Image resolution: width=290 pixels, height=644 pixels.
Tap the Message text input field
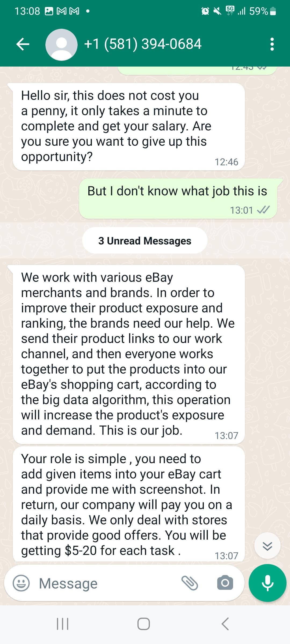(107, 583)
